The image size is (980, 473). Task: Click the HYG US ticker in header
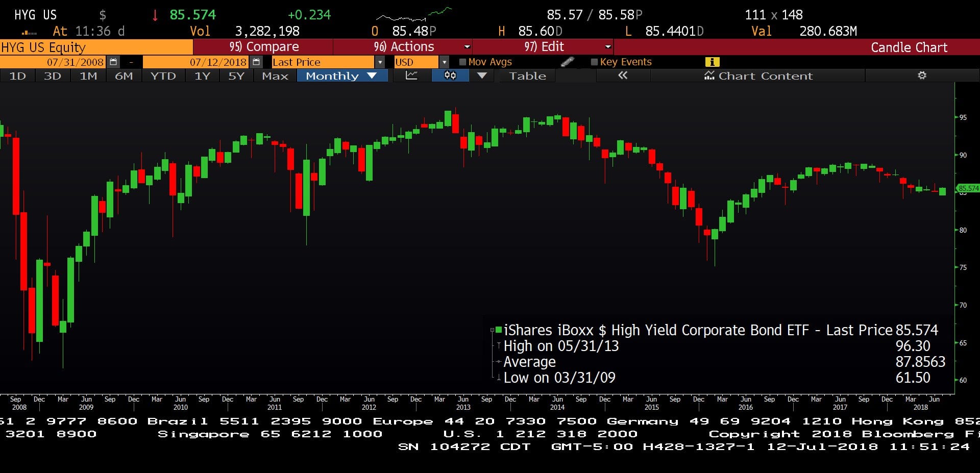click(35, 15)
